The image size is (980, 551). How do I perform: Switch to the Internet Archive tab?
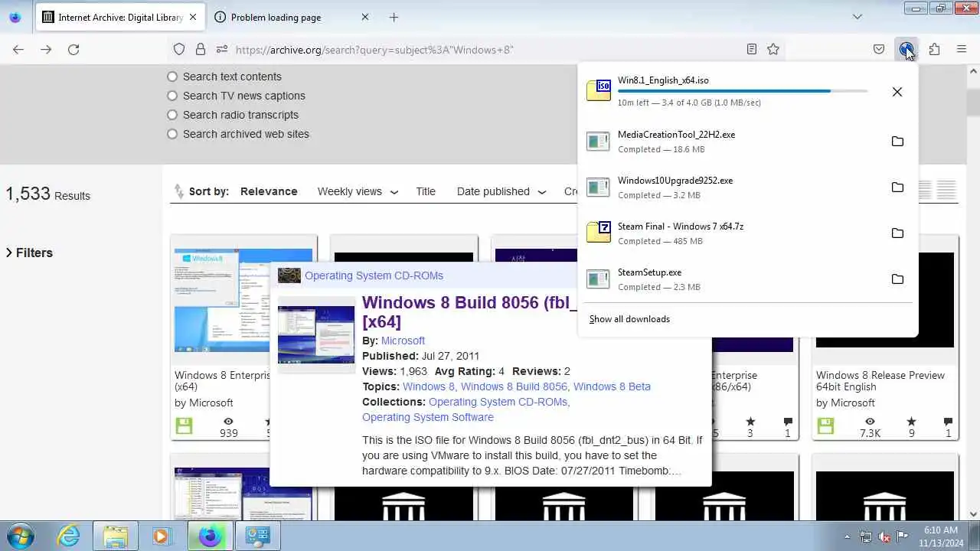120,17
